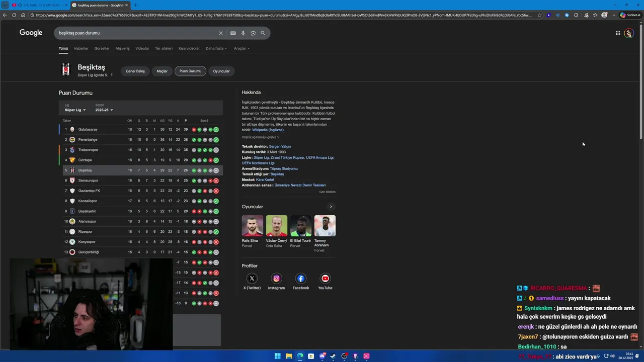The width and height of the screenshot is (644, 362).
Task: Select the Göztepe row in standings
Action: (x=141, y=160)
